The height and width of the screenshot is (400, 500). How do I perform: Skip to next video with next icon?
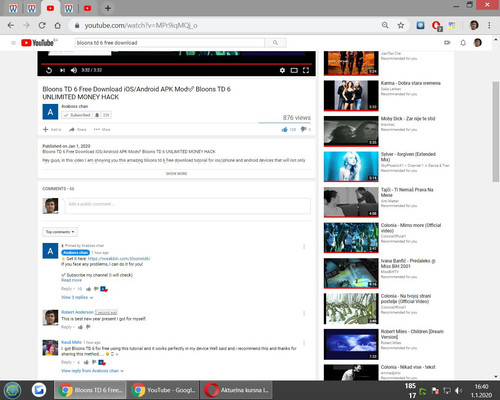62,70
